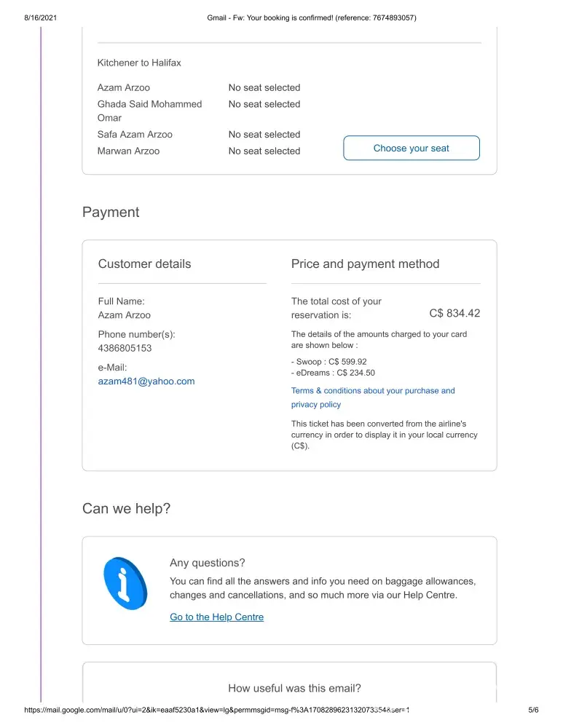Select the C$ 834.42 total amount
Screen dimensions: 563x728
coord(454,314)
